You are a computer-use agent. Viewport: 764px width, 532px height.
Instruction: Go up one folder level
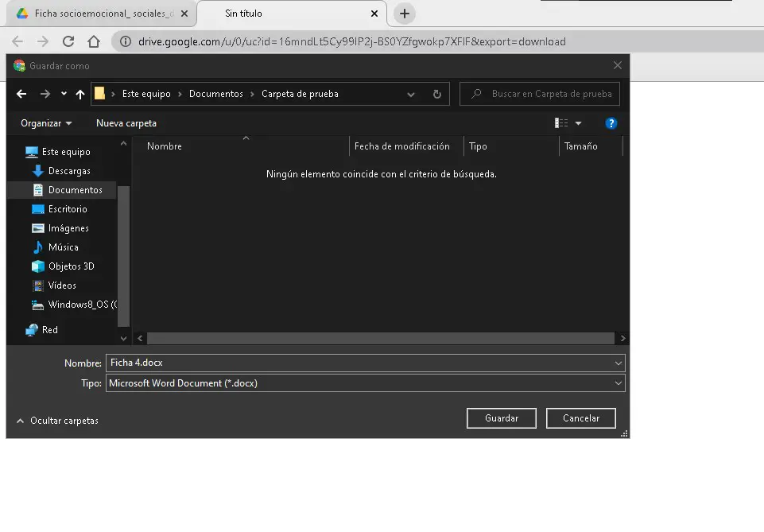tap(80, 94)
